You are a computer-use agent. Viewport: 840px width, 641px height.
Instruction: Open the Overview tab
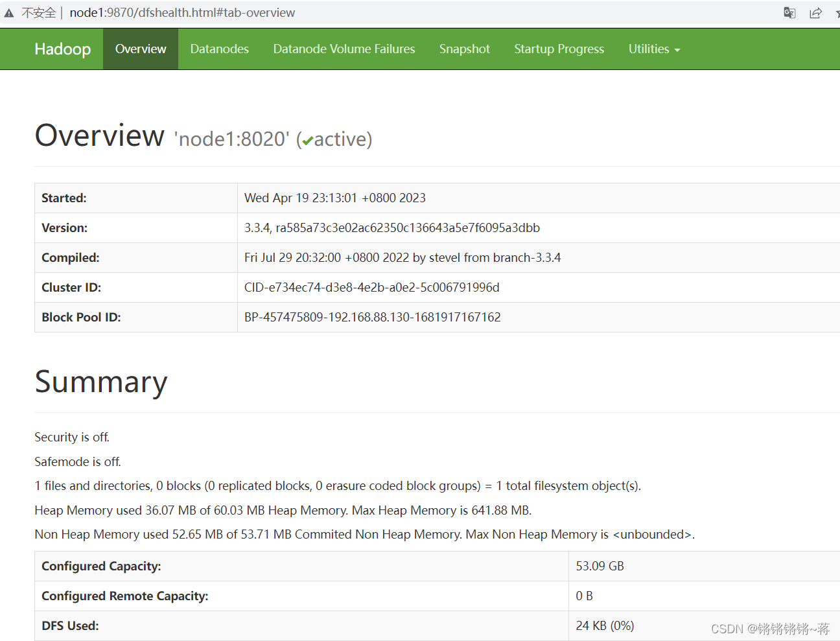[141, 49]
